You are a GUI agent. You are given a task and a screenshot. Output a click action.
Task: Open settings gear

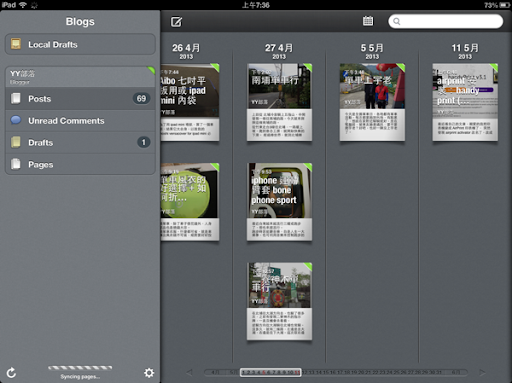(x=149, y=373)
